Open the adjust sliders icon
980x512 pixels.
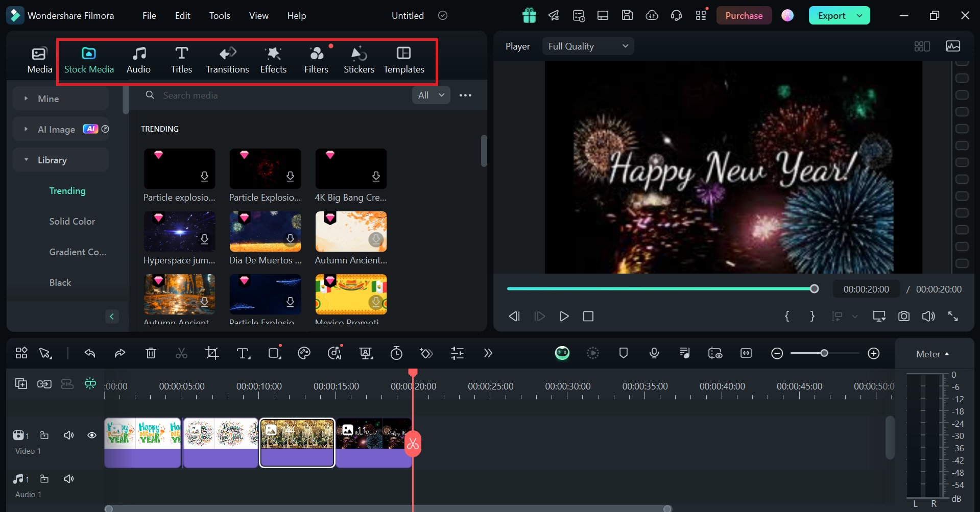457,353
